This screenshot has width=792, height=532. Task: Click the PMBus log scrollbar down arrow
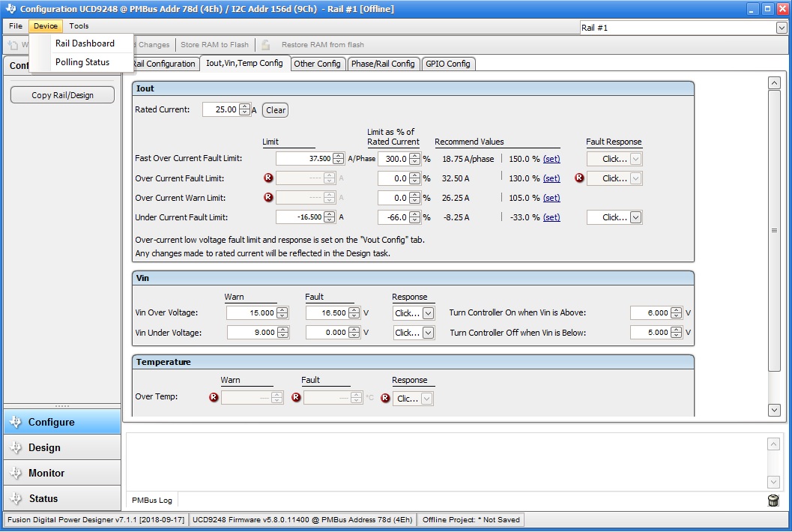[773, 482]
